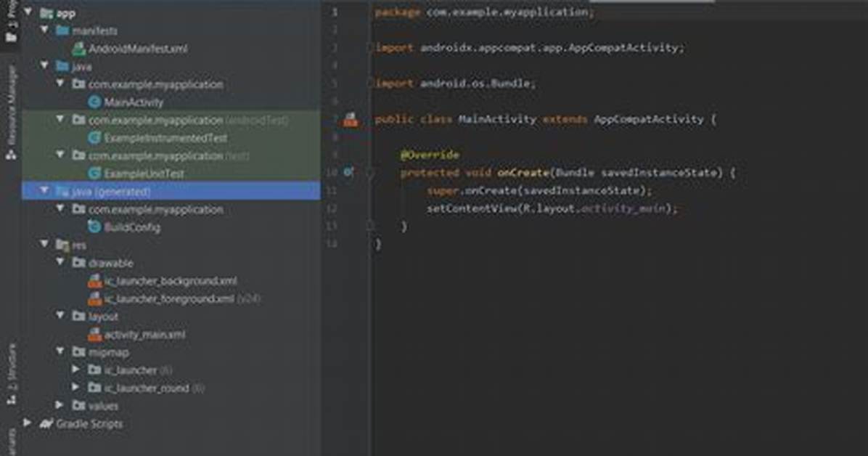
Task: Collapse the layout folder arrow
Action: click(x=60, y=315)
